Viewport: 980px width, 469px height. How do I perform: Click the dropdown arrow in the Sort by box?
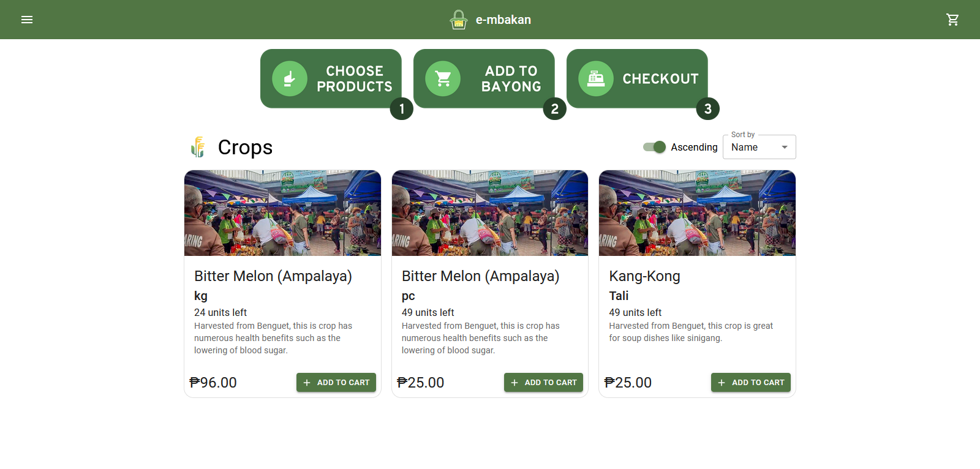click(x=784, y=147)
